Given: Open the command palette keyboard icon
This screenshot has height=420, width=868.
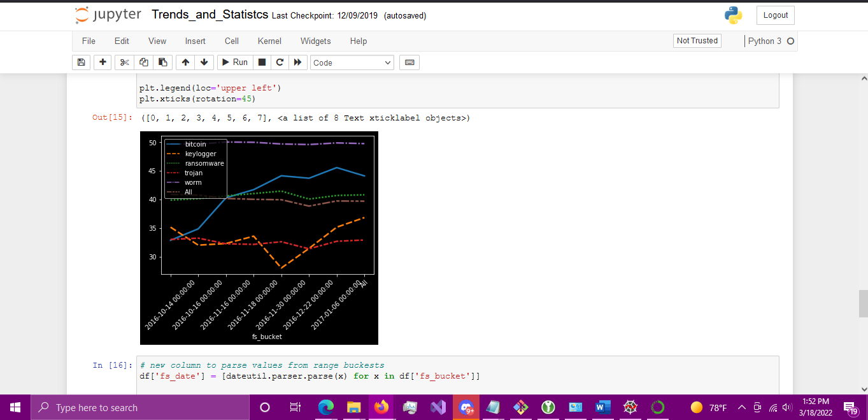Looking at the screenshot, I should 409,62.
